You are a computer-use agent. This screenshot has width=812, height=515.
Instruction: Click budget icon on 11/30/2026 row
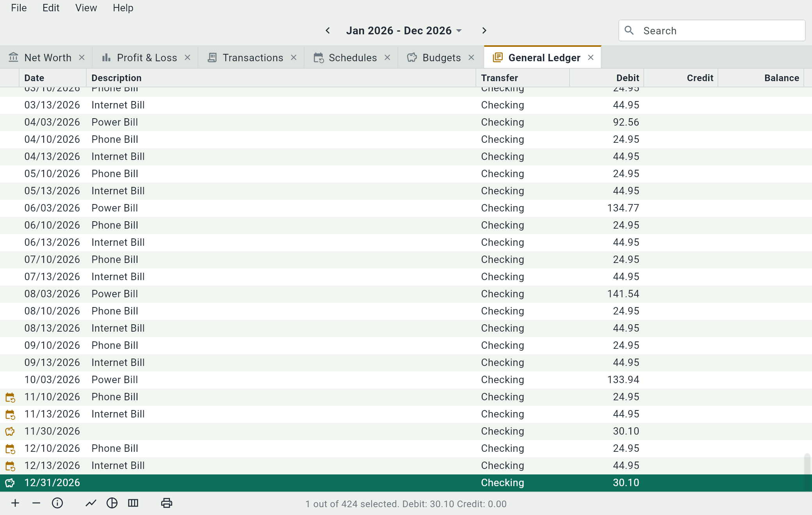10,432
